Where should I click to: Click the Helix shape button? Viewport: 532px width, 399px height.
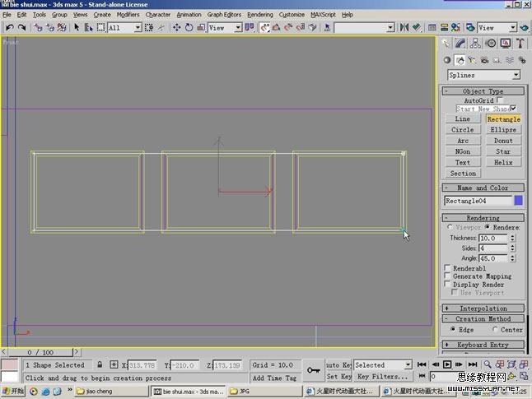point(503,162)
